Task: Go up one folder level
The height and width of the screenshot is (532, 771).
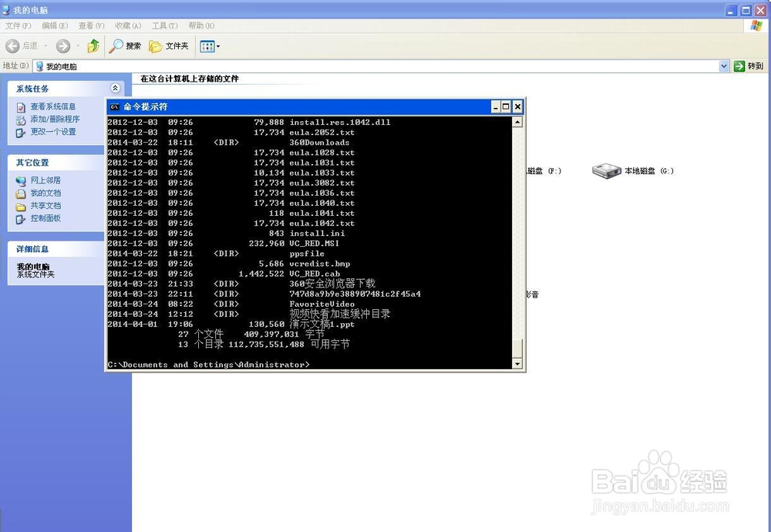Action: 93,46
